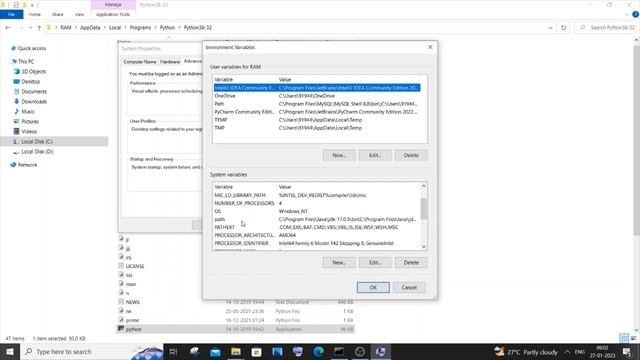
Task: Expand the address bar history dropdown
Action: (x=550, y=28)
